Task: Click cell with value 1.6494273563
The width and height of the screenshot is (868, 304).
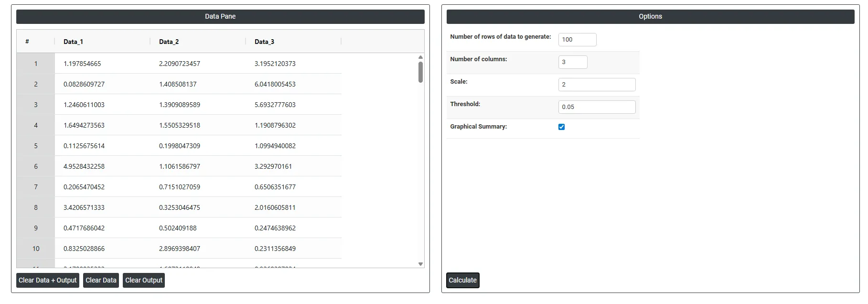Action: pyautogui.click(x=103, y=125)
